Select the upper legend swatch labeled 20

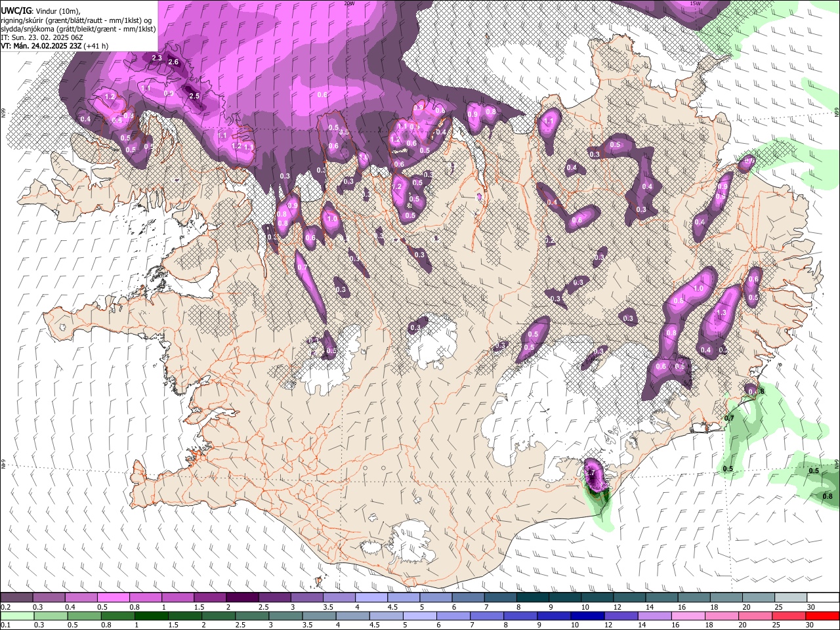pos(759,598)
